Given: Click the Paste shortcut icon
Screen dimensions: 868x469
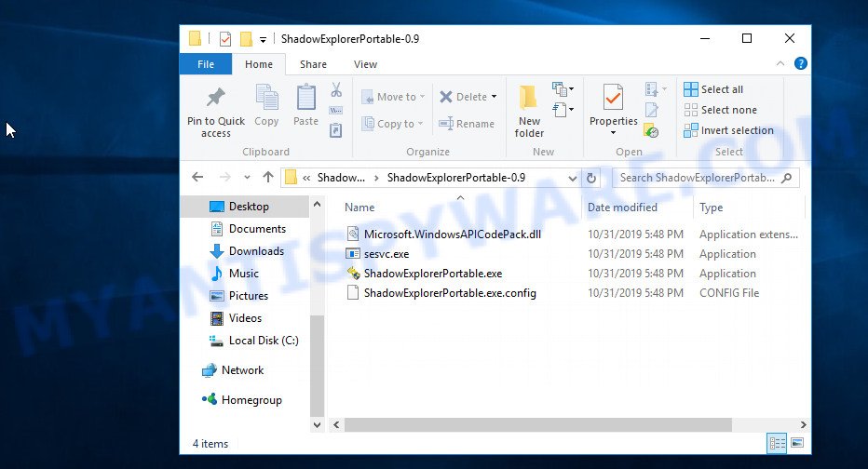Looking at the screenshot, I should (336, 130).
